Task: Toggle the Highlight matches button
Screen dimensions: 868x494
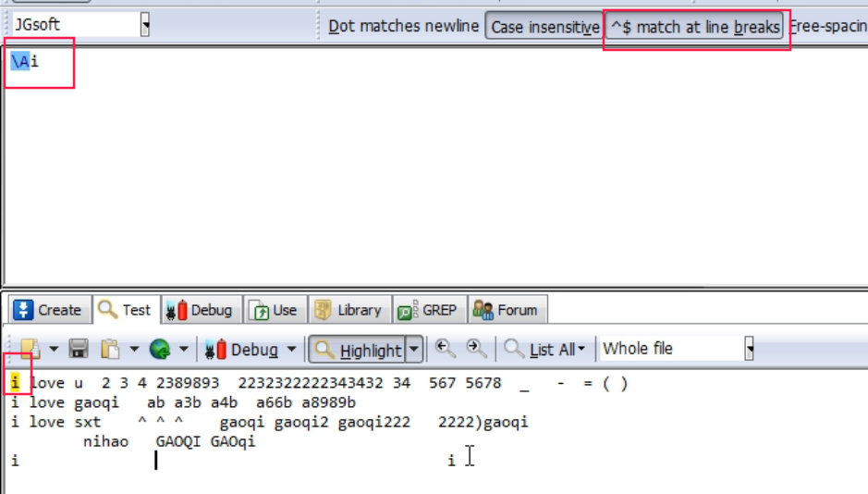Action: pos(357,350)
